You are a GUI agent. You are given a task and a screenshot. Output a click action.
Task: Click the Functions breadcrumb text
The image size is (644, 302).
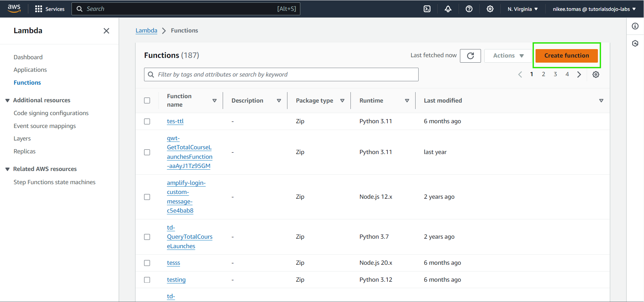pyautogui.click(x=184, y=30)
